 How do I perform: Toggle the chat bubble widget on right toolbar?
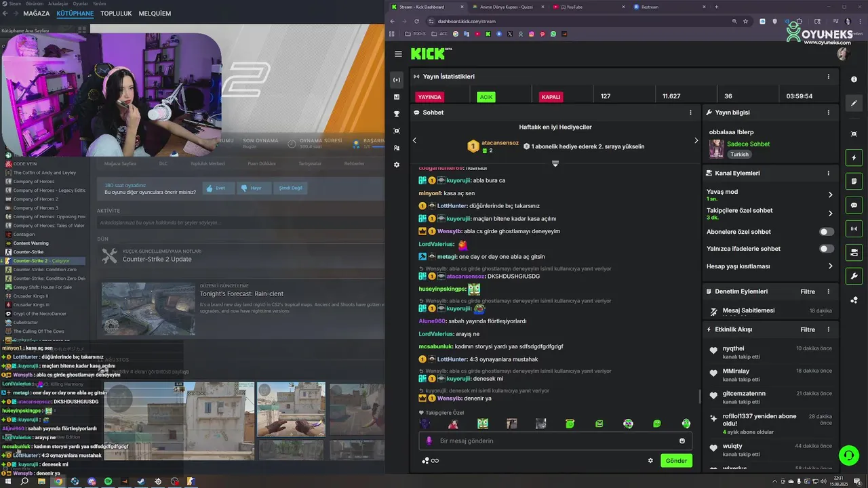[x=854, y=205]
